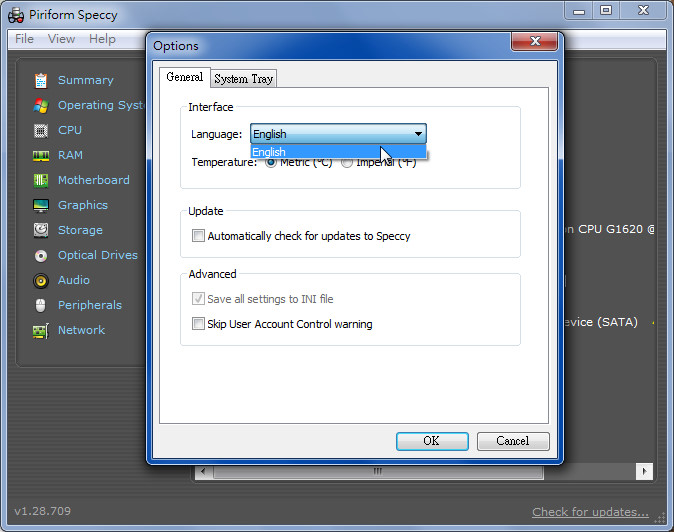The width and height of the screenshot is (674, 532).
Task: Open the Storage section label
Action: (x=80, y=230)
